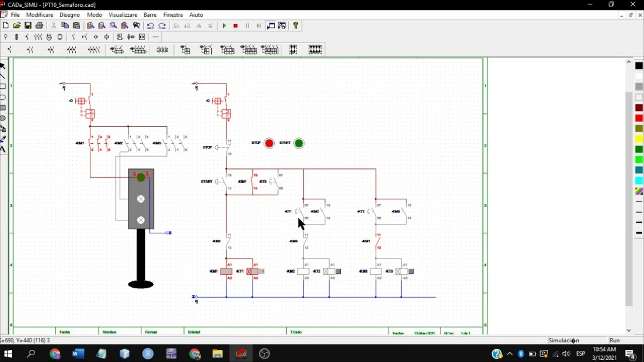Viewport: 644px width, 362px height.
Task: Open Windows Start menu
Action: tap(8, 354)
